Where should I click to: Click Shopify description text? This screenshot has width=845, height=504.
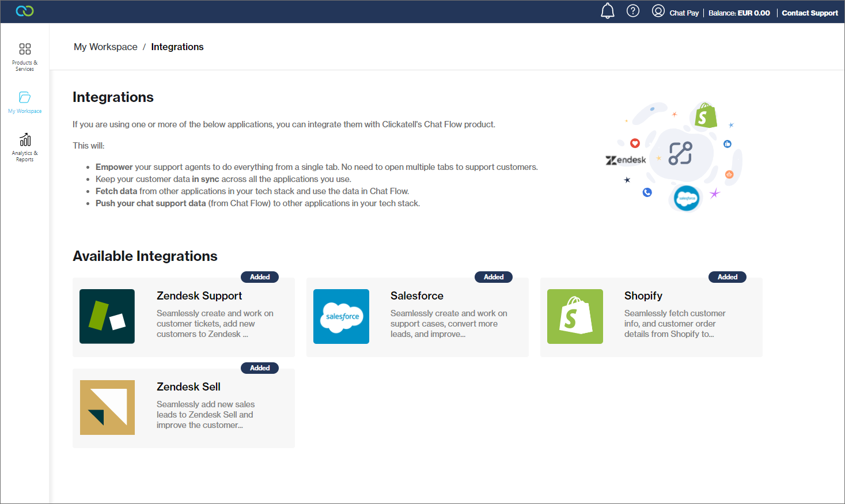coord(675,324)
